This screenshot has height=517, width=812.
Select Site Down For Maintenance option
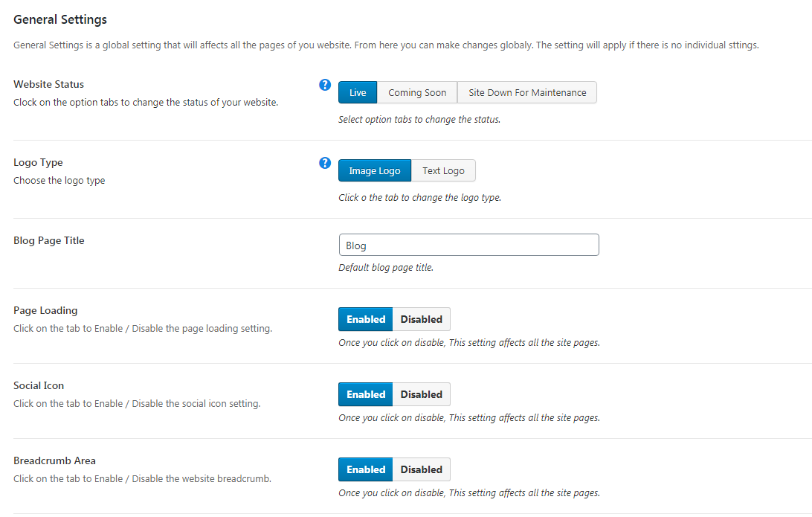click(x=527, y=93)
